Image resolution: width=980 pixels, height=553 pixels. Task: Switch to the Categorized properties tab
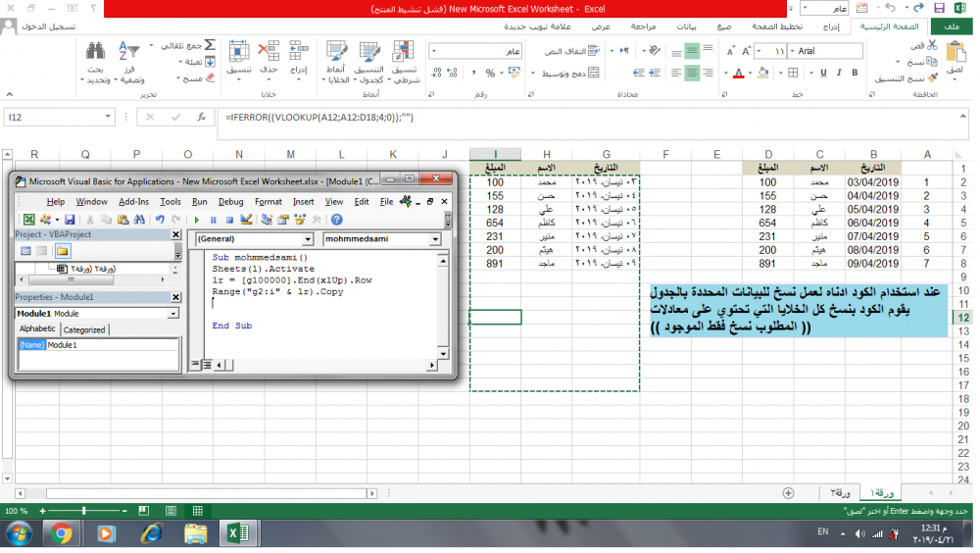pyautogui.click(x=85, y=329)
